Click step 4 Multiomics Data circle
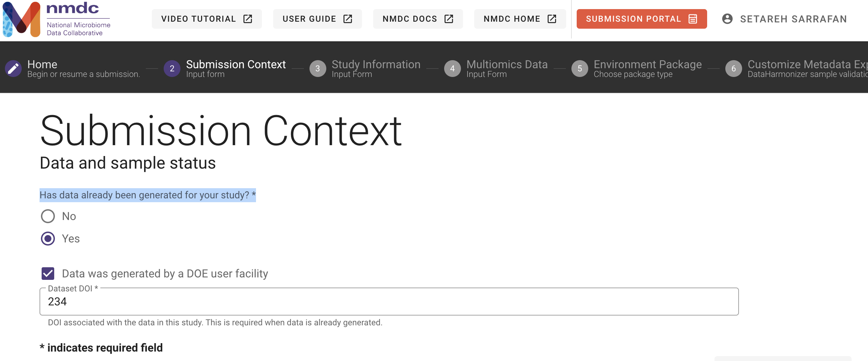 coord(453,68)
